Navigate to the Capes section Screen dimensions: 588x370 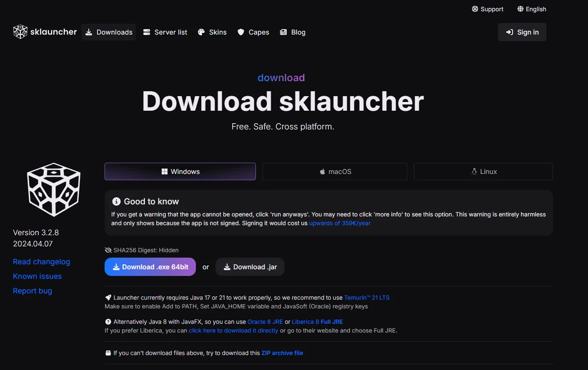(x=253, y=32)
